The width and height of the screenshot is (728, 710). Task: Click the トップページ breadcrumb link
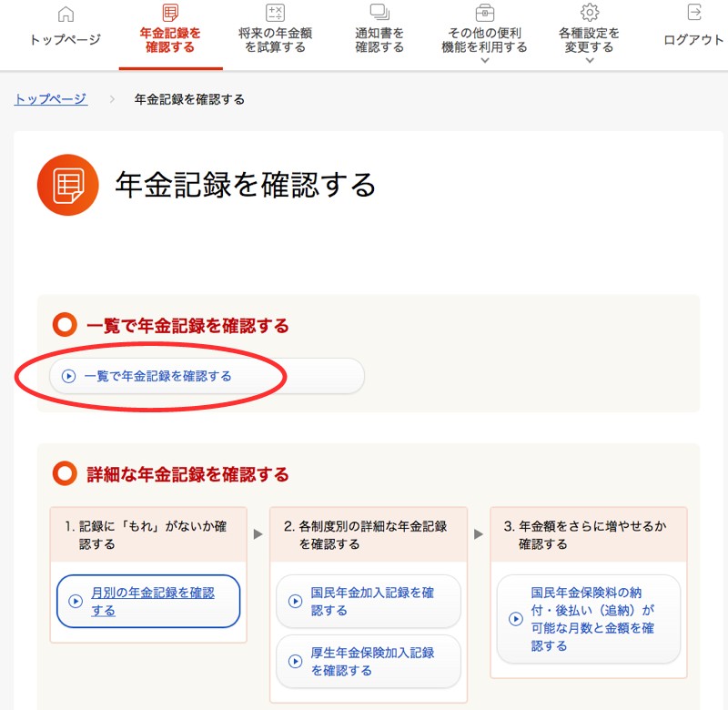51,99
